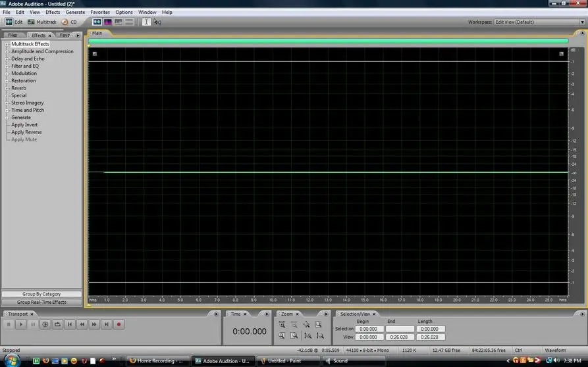Toggle Group By Category button
Viewport: 588px width, 367px height.
(41, 294)
